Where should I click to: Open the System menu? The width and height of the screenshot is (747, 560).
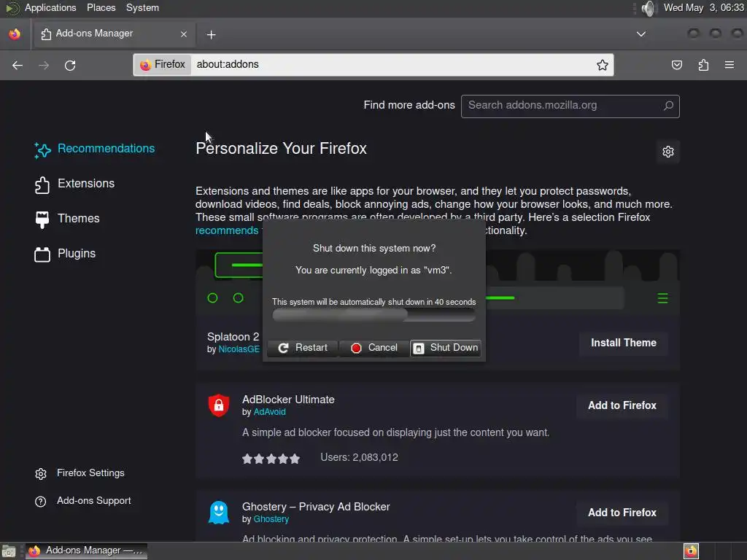pyautogui.click(x=142, y=7)
